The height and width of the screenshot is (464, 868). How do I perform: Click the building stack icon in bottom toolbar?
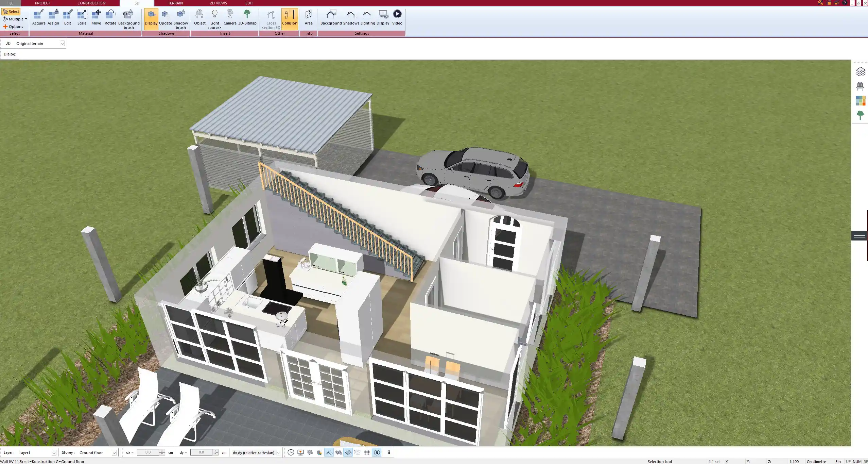coord(319,452)
